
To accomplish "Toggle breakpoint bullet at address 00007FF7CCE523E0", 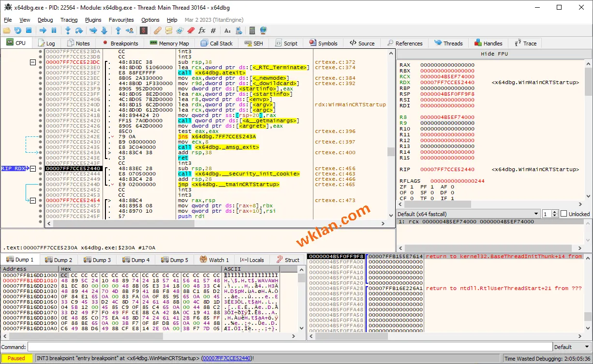I will (40, 68).
